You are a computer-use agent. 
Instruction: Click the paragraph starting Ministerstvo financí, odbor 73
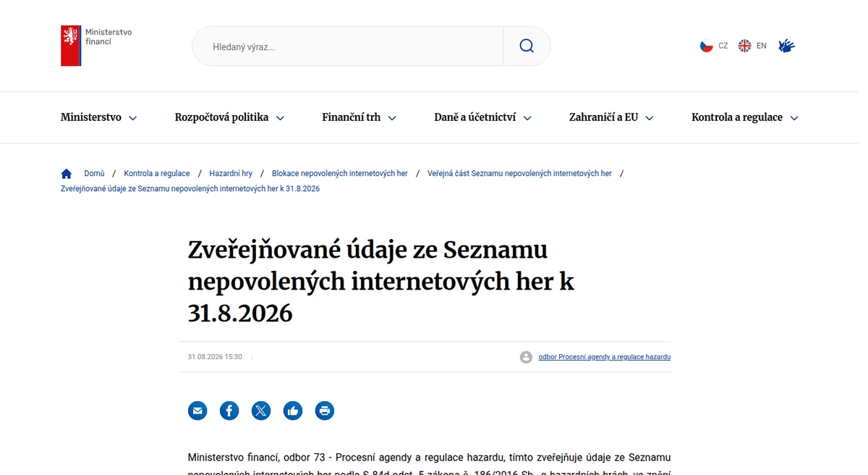pyautogui.click(x=429, y=464)
